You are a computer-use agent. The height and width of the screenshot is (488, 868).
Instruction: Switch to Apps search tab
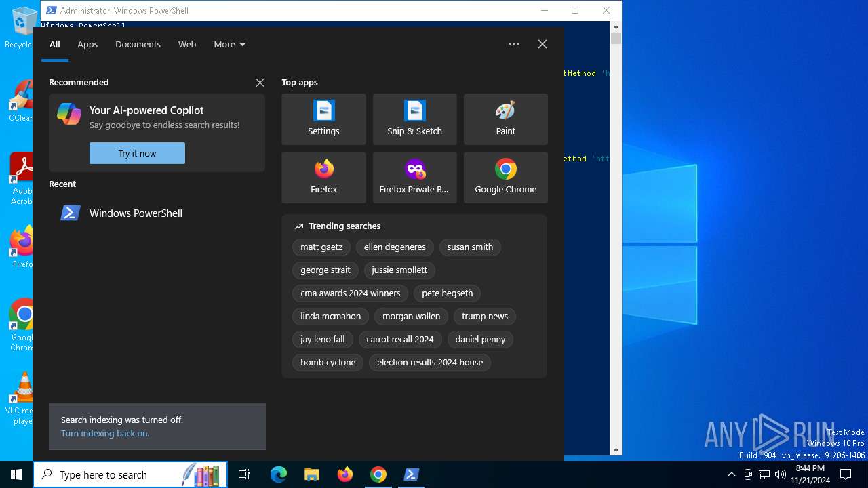coord(87,44)
